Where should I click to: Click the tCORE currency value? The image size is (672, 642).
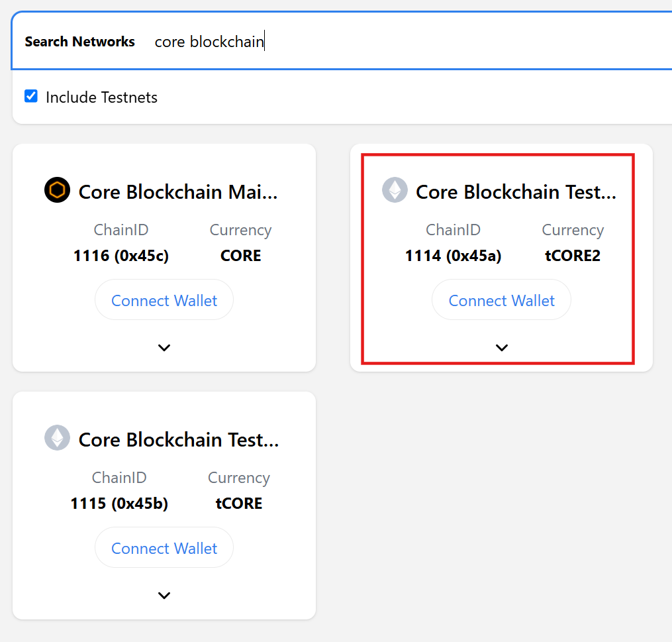(x=239, y=504)
